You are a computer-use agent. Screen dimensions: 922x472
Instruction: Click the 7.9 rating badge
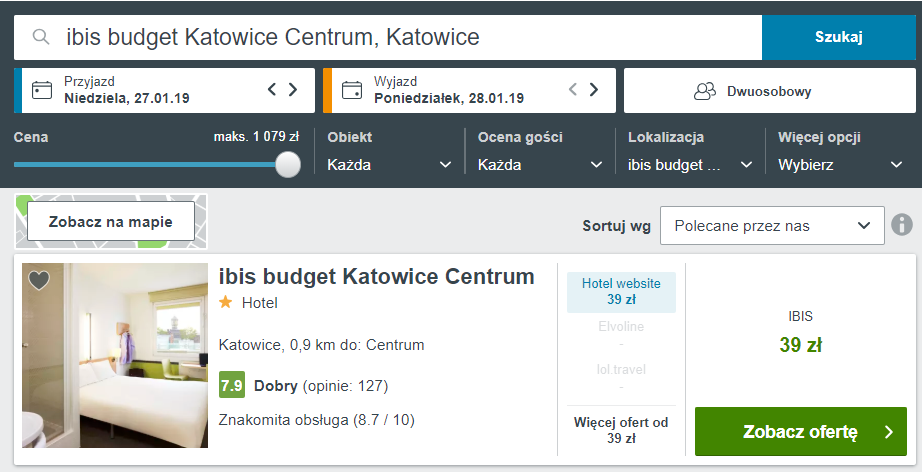tap(232, 385)
